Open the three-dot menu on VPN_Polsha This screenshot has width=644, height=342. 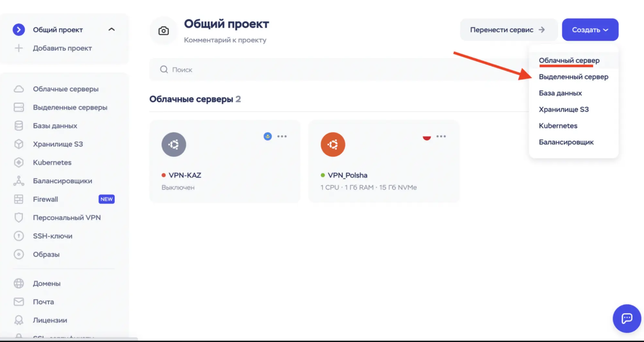coord(441,136)
